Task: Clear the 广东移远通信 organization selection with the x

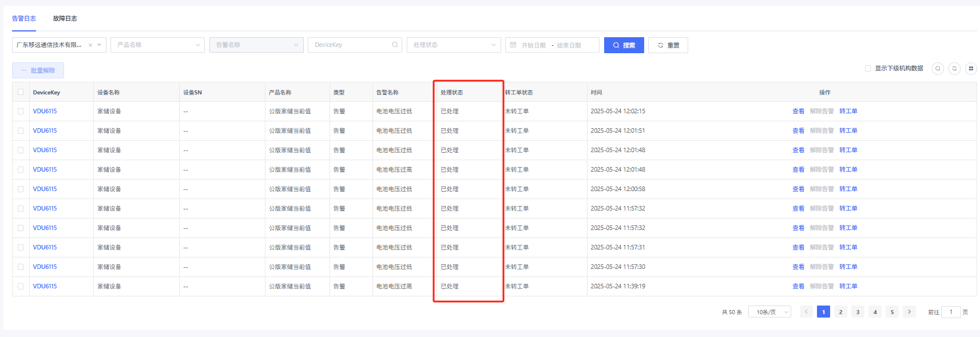Action: [90, 45]
